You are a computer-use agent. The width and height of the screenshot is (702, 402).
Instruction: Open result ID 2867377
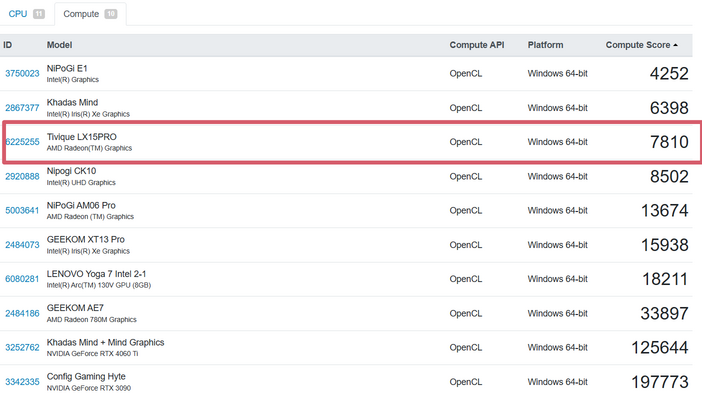tap(22, 108)
